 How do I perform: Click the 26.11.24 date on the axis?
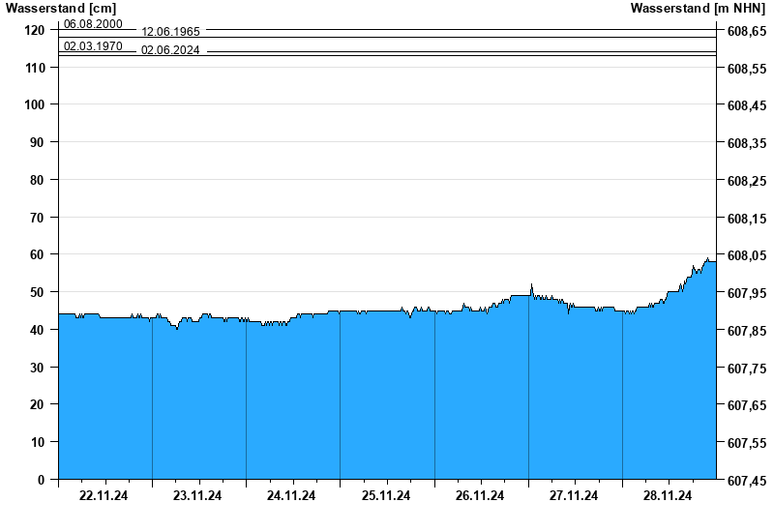(x=480, y=496)
